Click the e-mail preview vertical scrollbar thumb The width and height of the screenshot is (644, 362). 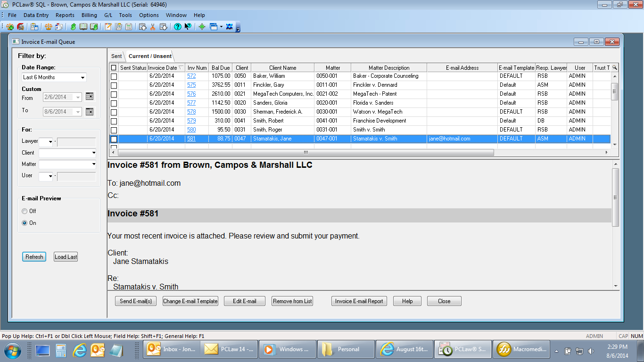[x=615, y=197]
